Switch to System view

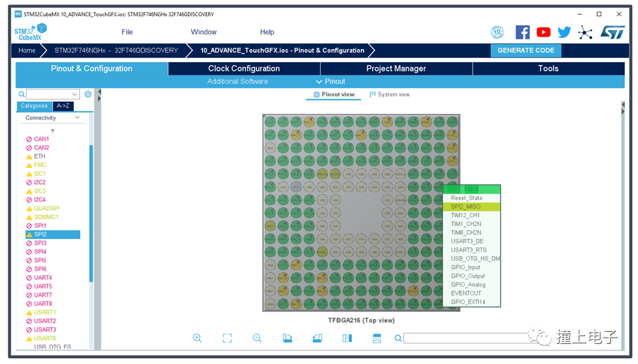point(389,94)
